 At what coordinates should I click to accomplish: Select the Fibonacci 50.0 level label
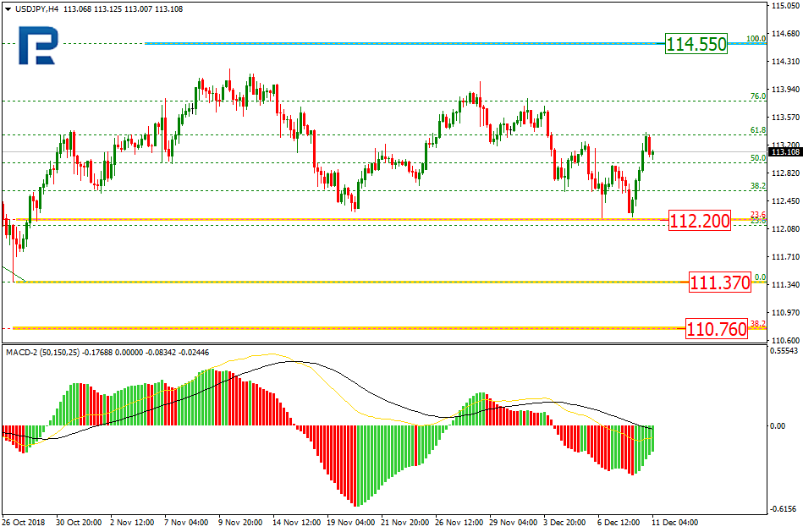point(757,158)
